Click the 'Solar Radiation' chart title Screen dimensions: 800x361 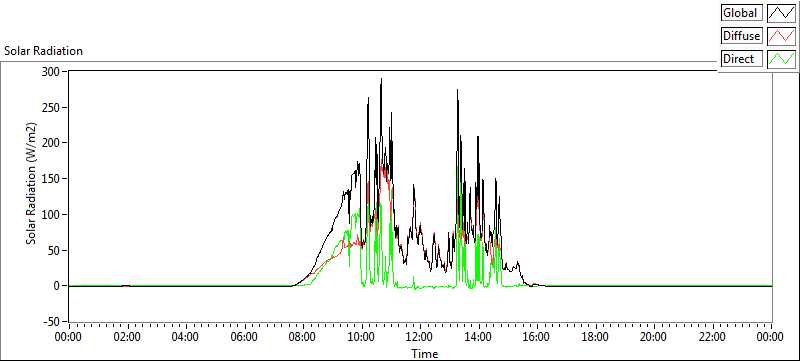(43, 51)
